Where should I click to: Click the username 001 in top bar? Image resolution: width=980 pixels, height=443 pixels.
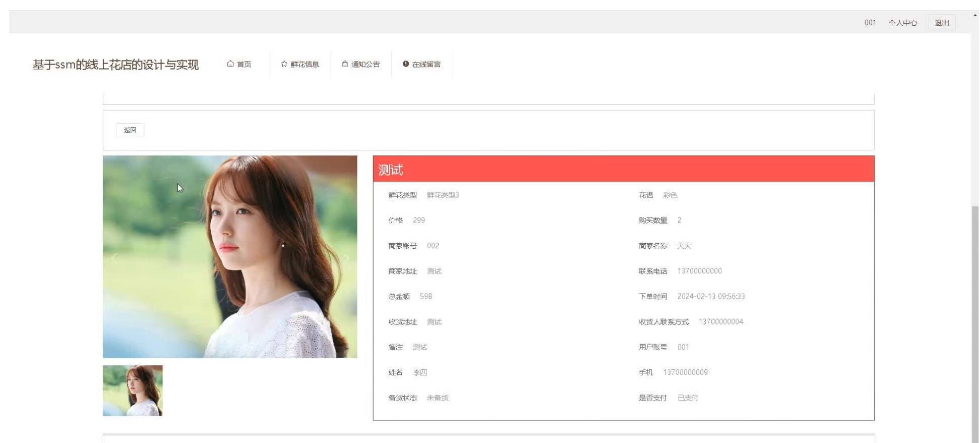point(870,23)
